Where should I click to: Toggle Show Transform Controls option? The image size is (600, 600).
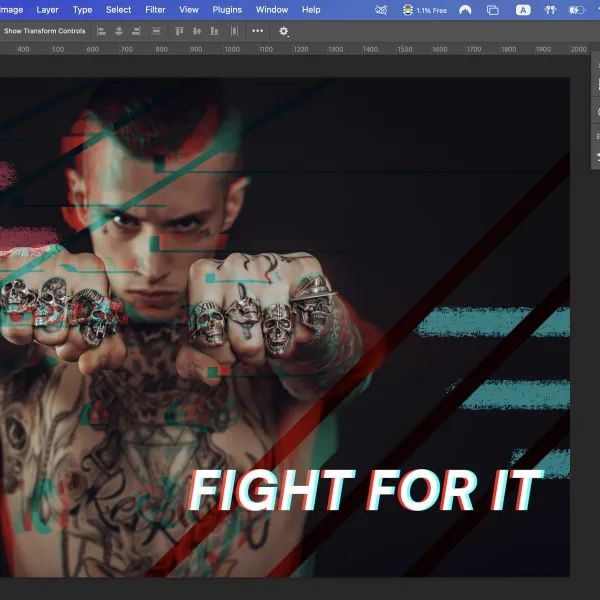click(44, 31)
